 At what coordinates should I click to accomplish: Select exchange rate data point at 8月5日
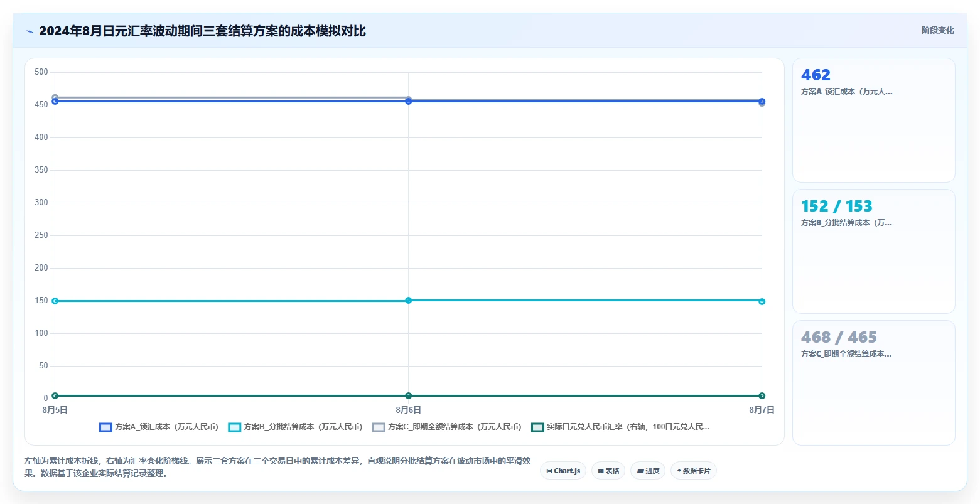point(55,395)
